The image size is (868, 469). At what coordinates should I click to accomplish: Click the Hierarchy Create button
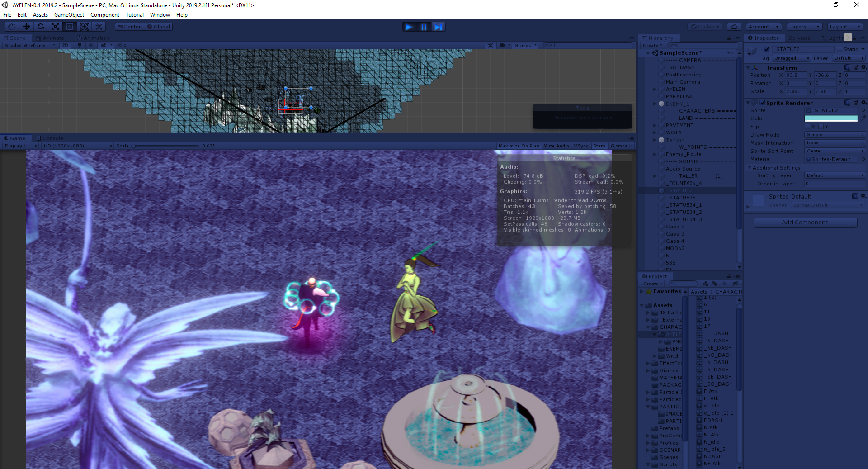(x=652, y=45)
